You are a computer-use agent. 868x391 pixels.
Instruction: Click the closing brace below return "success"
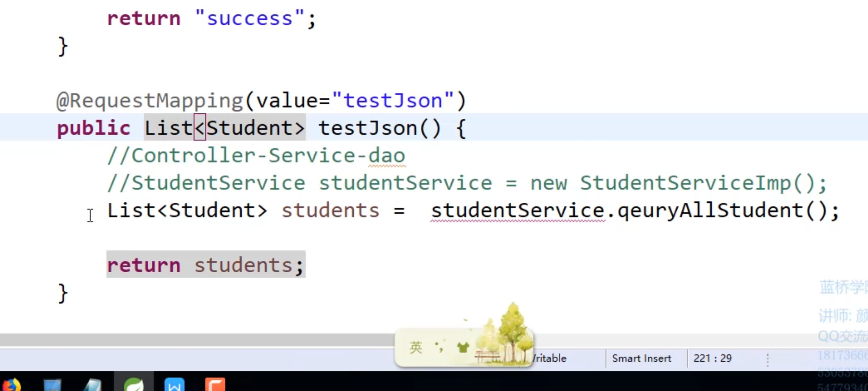(x=63, y=46)
